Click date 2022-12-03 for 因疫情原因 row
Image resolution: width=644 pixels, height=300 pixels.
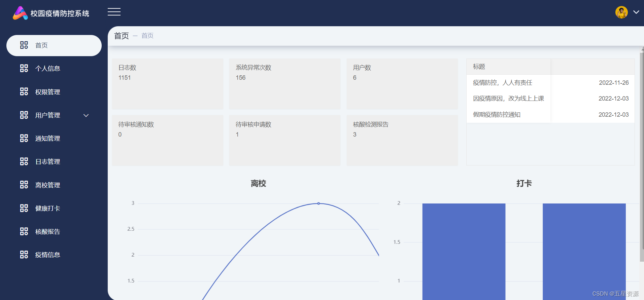click(614, 99)
